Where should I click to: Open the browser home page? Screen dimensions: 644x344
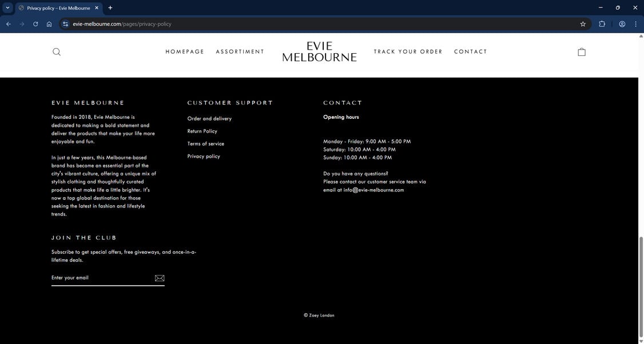[49, 24]
